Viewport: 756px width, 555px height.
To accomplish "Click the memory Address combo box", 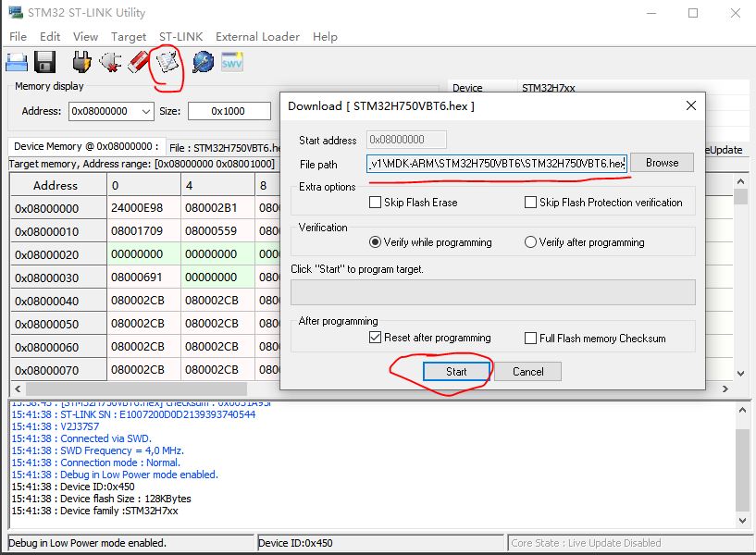I will [x=111, y=111].
